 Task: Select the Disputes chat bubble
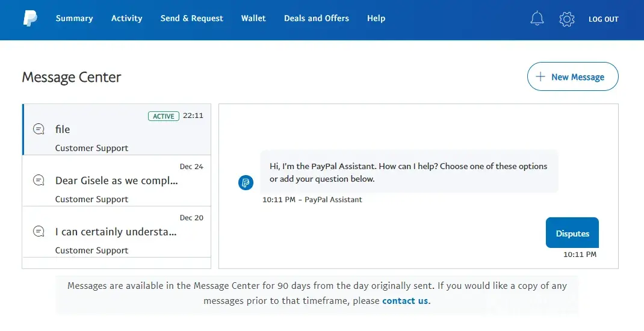point(572,234)
